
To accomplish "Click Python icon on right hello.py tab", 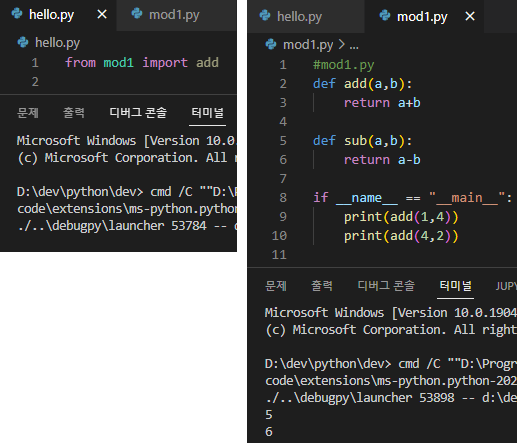I will point(265,15).
